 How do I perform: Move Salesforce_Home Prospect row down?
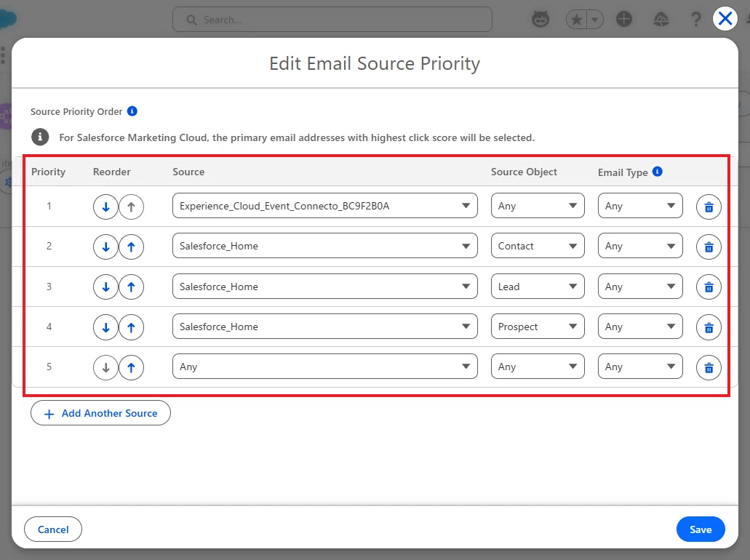pos(105,327)
